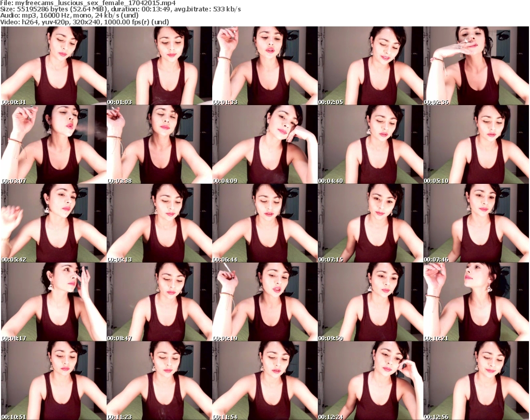530x420 pixels.
Task: Select the thumbnail stamped 00:08:17
Action: click(54, 302)
